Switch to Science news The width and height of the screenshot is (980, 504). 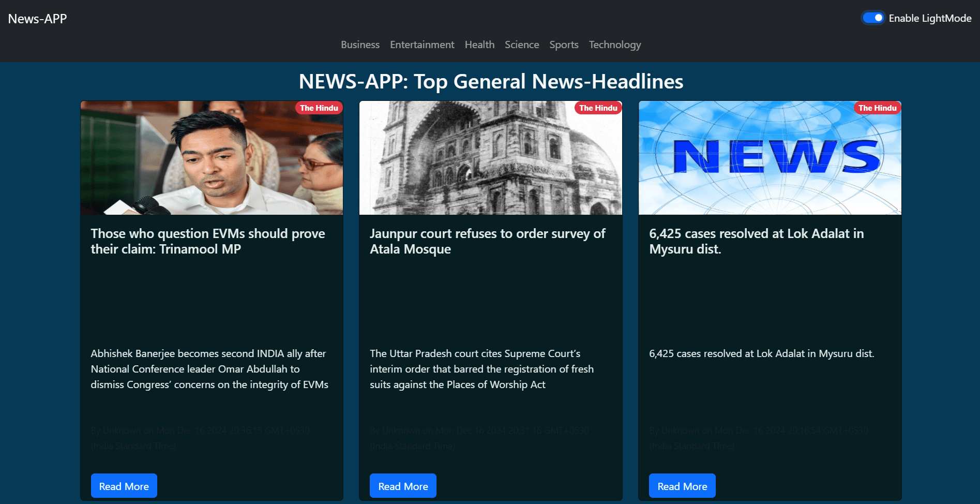pos(522,45)
